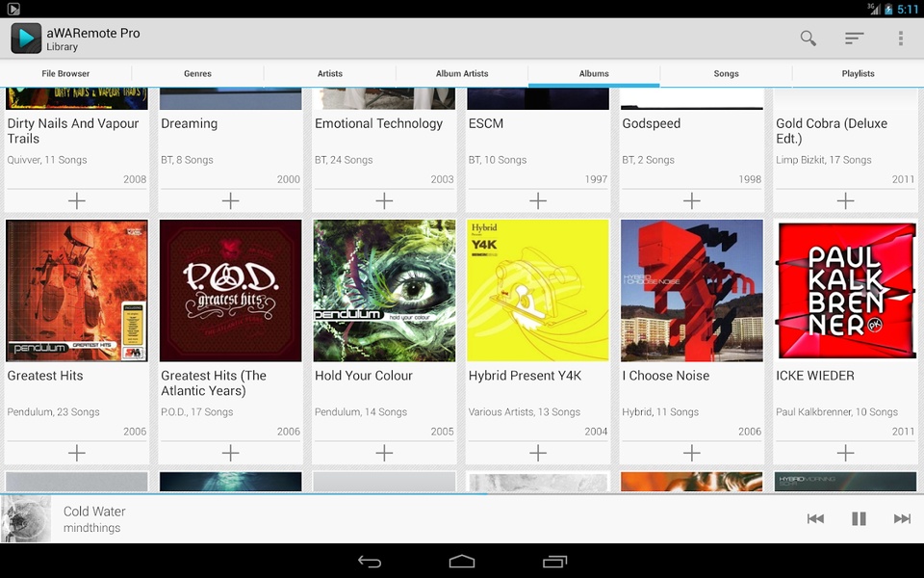
Task: Open the notification icon in status bar
Action: [13, 9]
